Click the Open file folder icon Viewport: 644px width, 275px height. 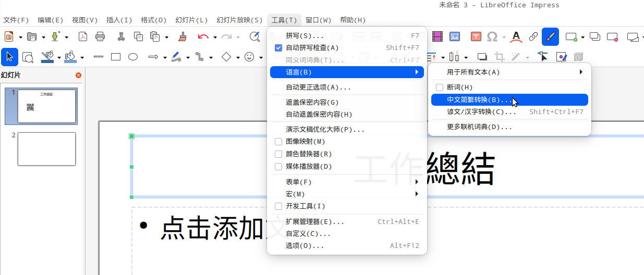pyautogui.click(x=32, y=36)
